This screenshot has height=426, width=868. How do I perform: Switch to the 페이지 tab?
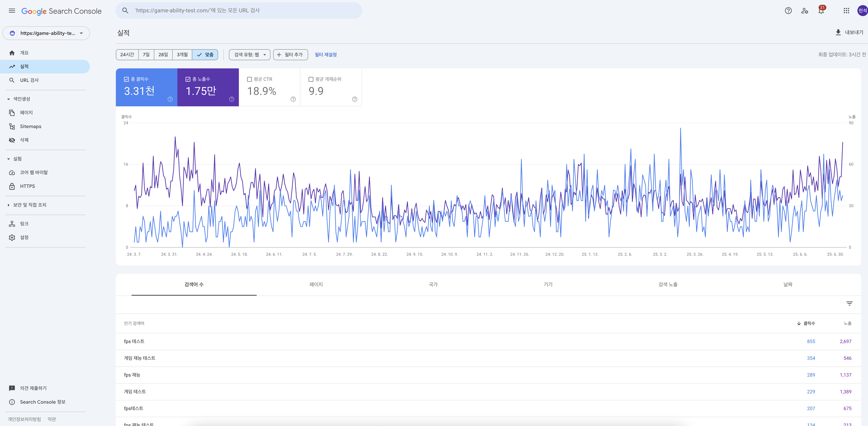click(x=316, y=284)
